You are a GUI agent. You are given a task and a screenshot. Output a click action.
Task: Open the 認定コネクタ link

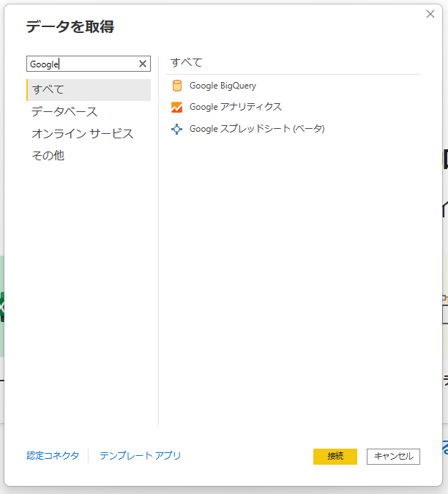(53, 455)
